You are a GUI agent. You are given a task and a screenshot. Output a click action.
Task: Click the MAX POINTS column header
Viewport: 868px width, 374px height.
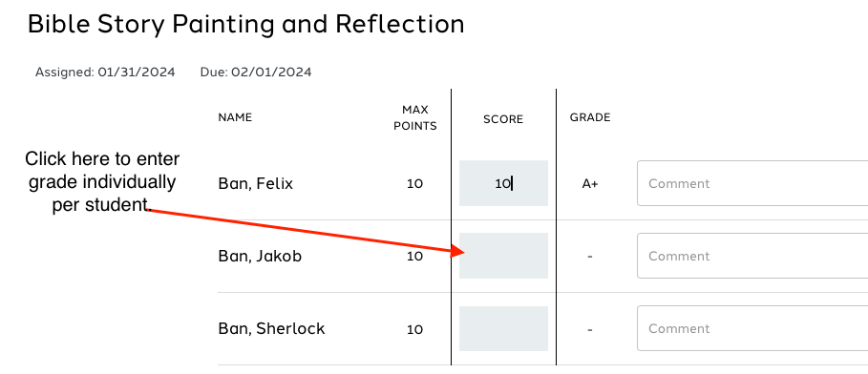pos(415,118)
